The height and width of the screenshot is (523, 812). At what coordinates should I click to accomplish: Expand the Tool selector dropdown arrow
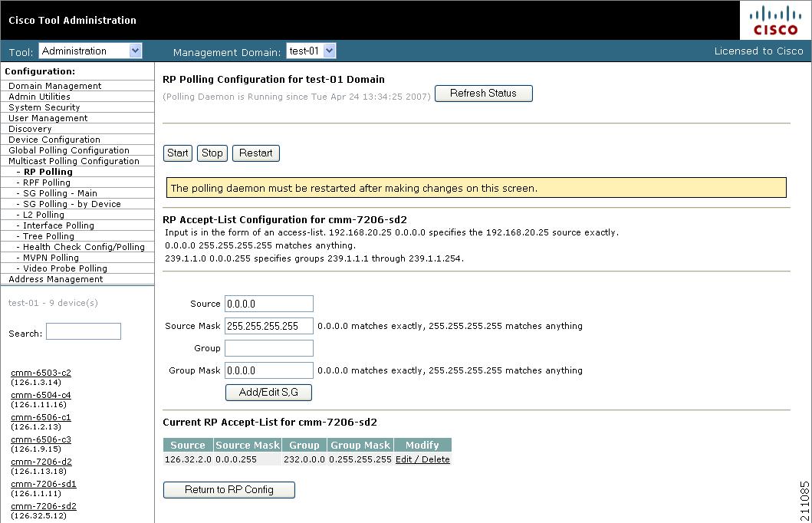click(133, 50)
